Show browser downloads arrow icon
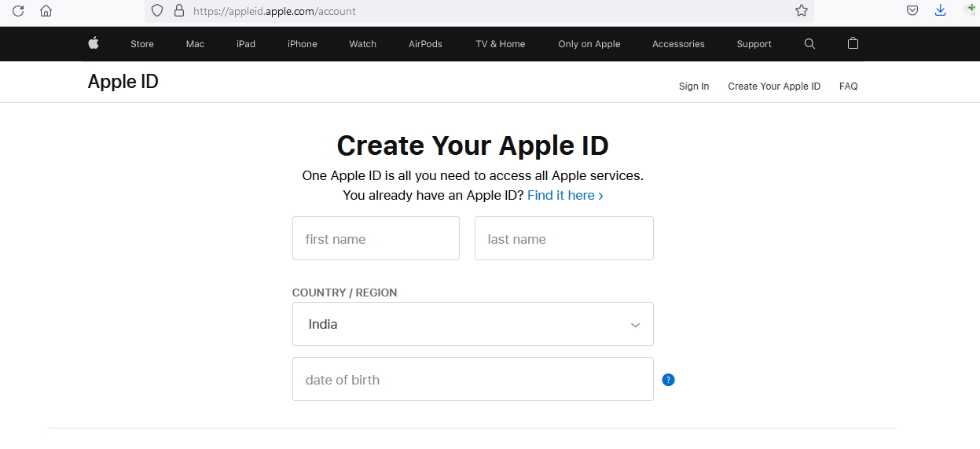The image size is (980, 449). click(x=940, y=11)
